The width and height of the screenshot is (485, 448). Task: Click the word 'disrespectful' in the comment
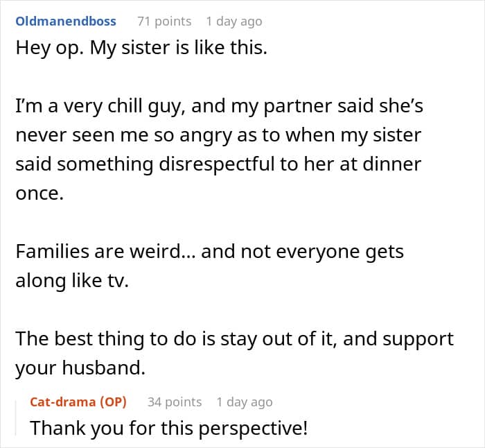pos(217,164)
